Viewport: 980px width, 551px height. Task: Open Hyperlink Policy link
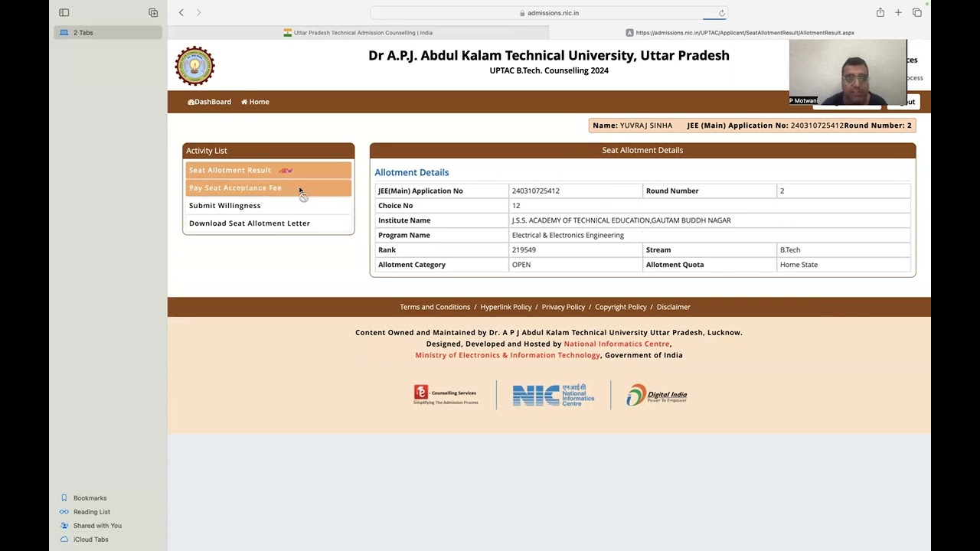click(x=506, y=307)
